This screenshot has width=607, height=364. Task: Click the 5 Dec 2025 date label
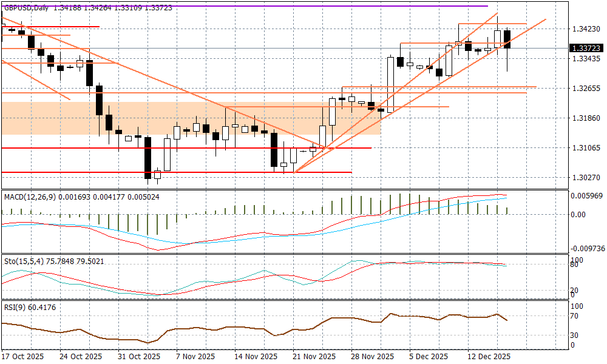coord(429,356)
